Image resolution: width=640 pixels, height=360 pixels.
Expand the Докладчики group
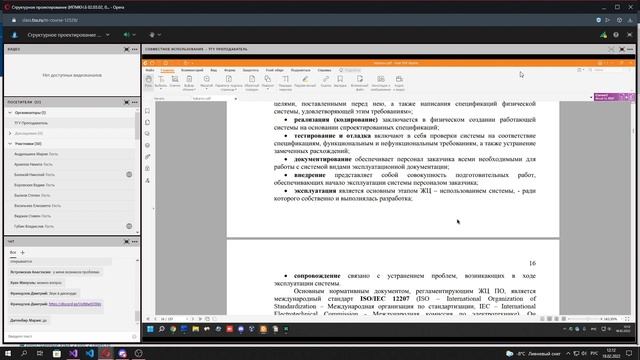[x=10, y=133]
